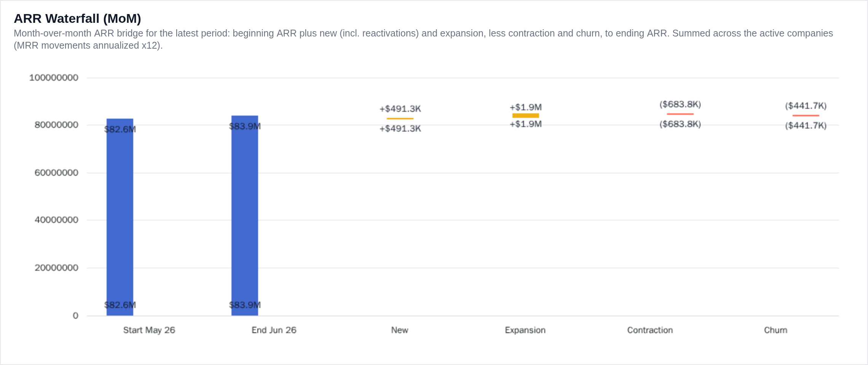This screenshot has width=868, height=365.
Task: Click the +$1.9M label above Expansion
Action: click(526, 107)
